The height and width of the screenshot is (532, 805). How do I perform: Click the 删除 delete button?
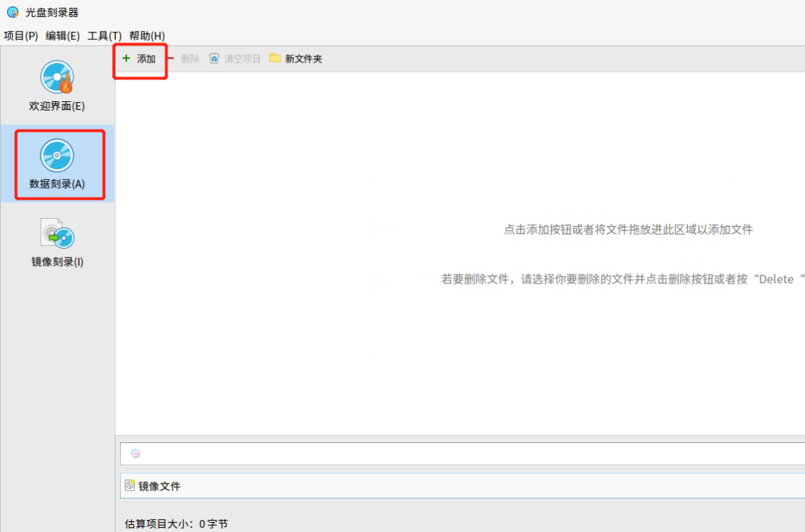pos(184,59)
